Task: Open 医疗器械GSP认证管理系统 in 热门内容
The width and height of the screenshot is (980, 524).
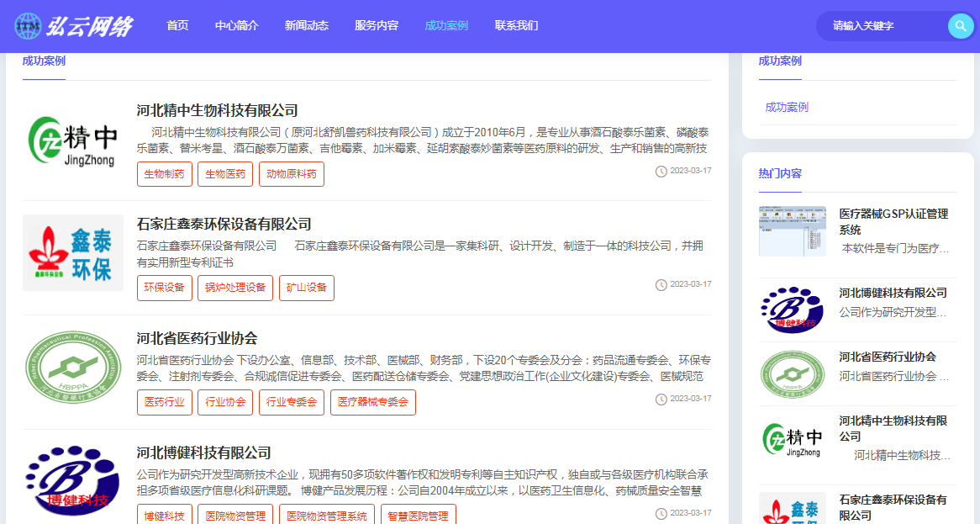Action: [893, 221]
